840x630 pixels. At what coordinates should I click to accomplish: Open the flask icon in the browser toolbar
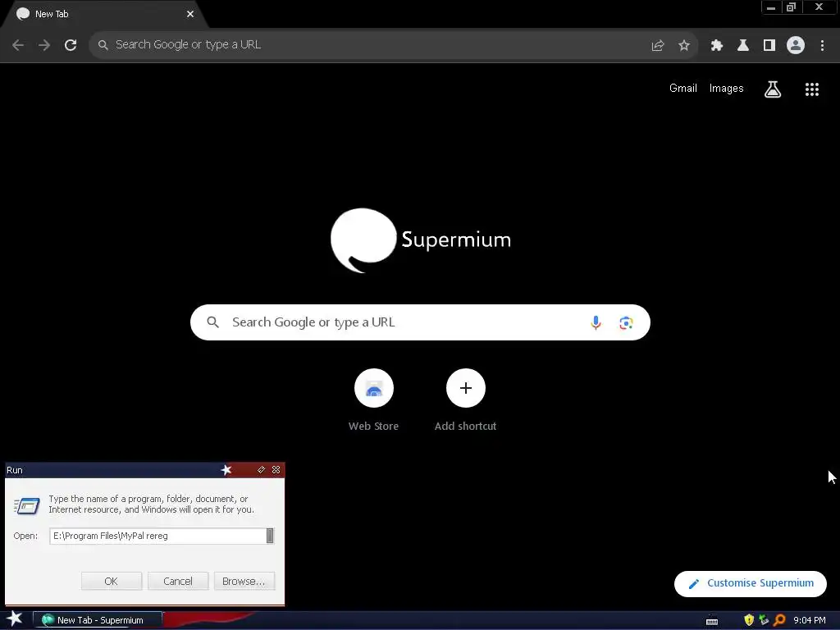743,45
